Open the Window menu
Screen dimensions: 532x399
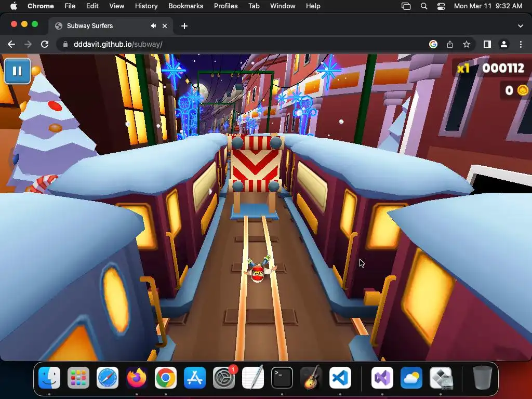pyautogui.click(x=283, y=6)
